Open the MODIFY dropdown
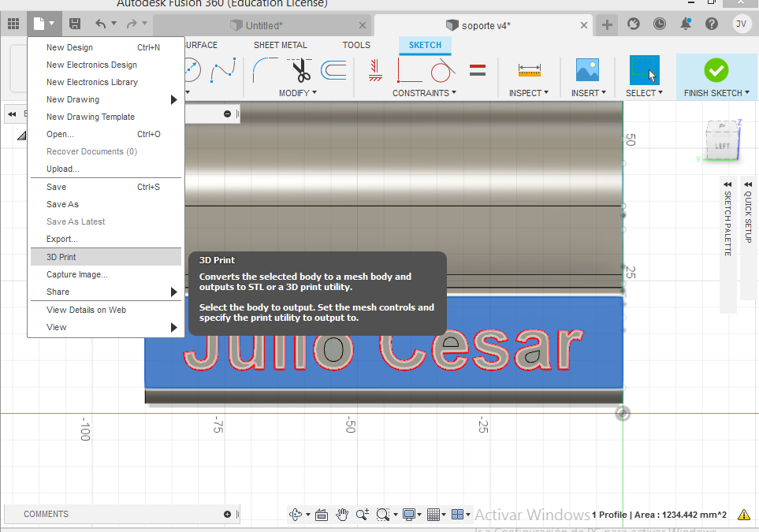 coord(298,93)
